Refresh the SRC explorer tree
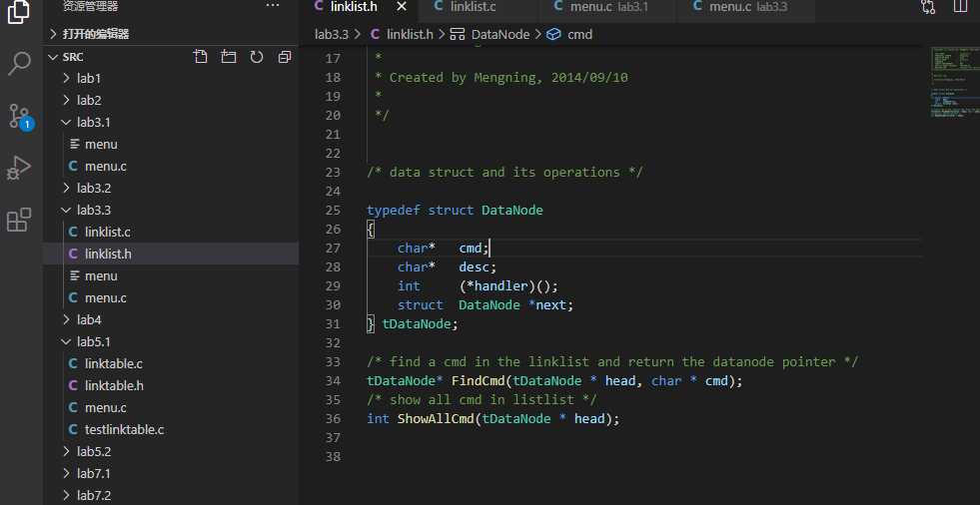This screenshot has height=505, width=980. pos(257,57)
